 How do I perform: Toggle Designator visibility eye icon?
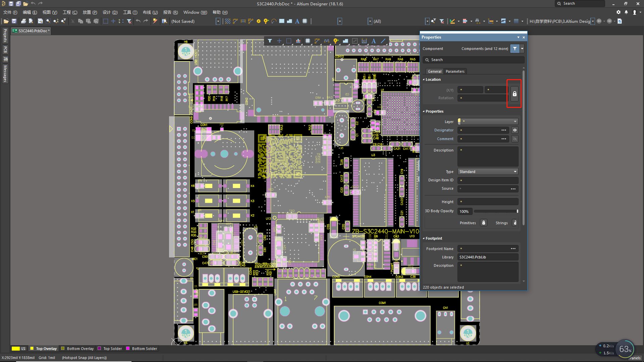[515, 130]
